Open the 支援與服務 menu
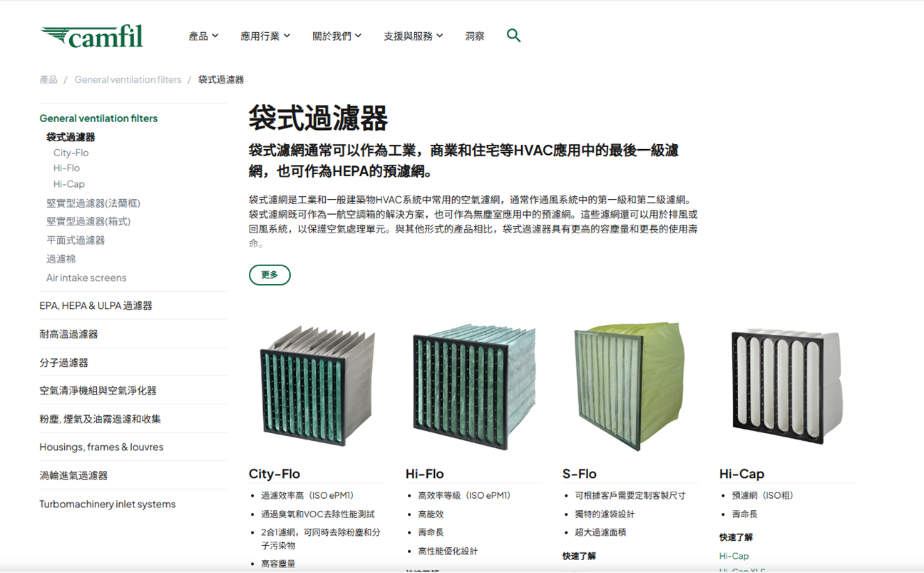 click(414, 36)
